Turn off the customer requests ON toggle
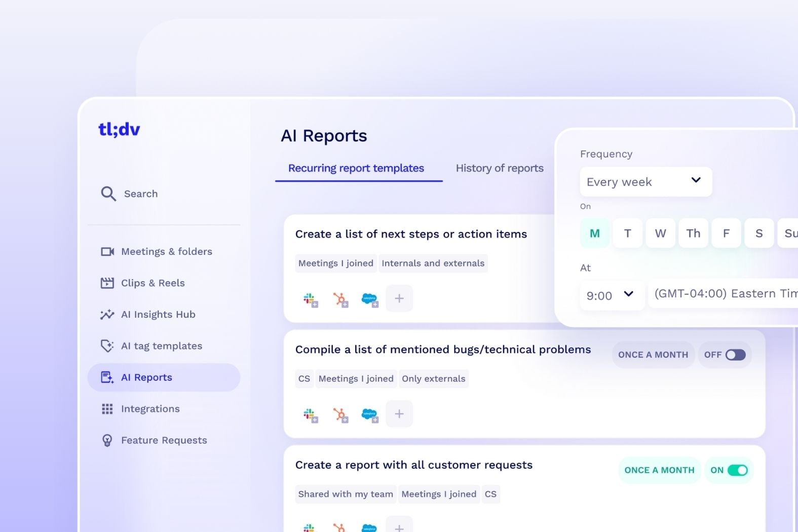Screen dimensions: 798x532 click(x=738, y=470)
